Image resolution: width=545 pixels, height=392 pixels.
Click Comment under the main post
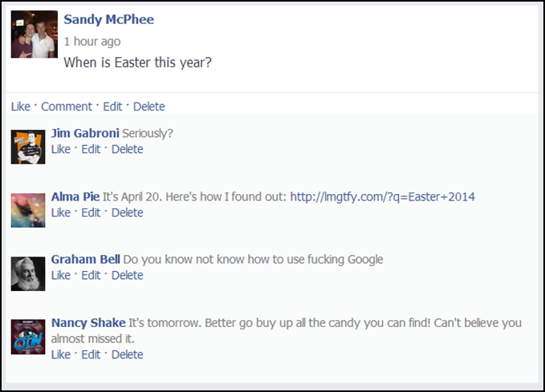tap(67, 107)
